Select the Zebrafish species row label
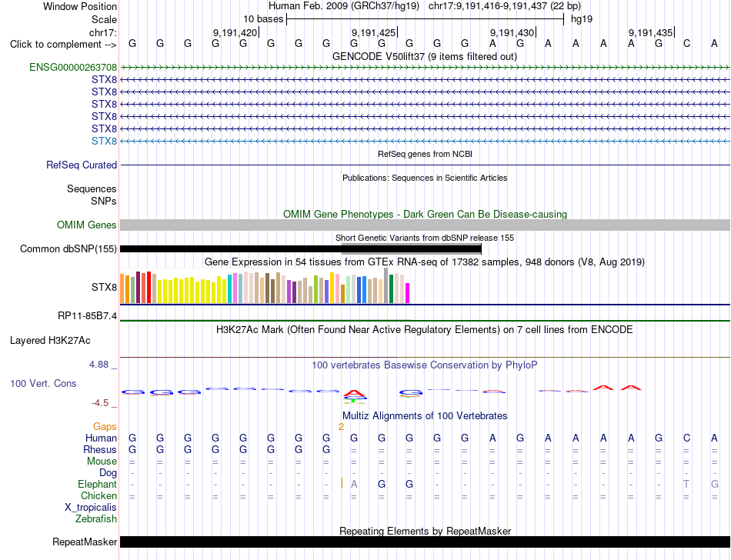 click(96, 519)
